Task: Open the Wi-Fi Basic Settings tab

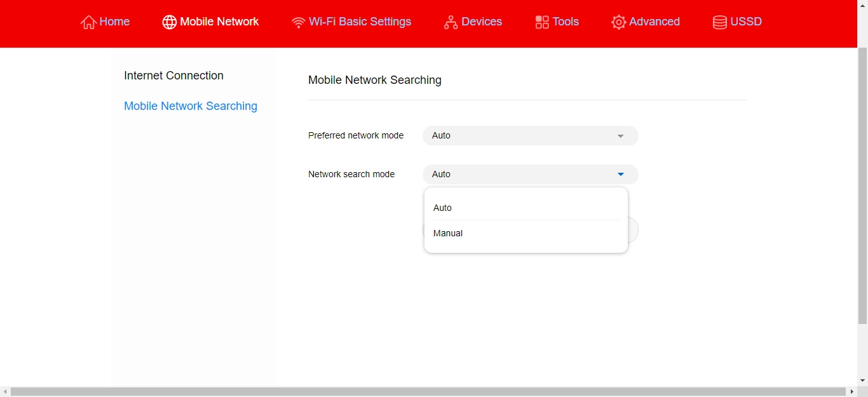Action: [x=360, y=22]
